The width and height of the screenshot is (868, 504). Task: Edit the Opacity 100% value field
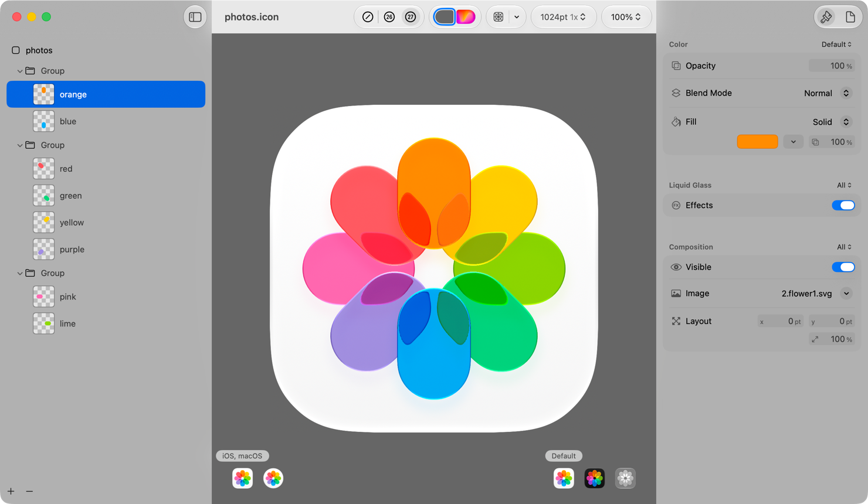click(x=831, y=66)
